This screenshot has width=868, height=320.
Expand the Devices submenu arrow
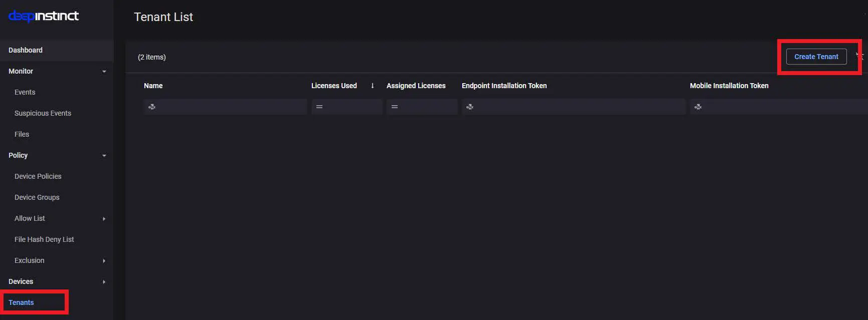tap(104, 282)
